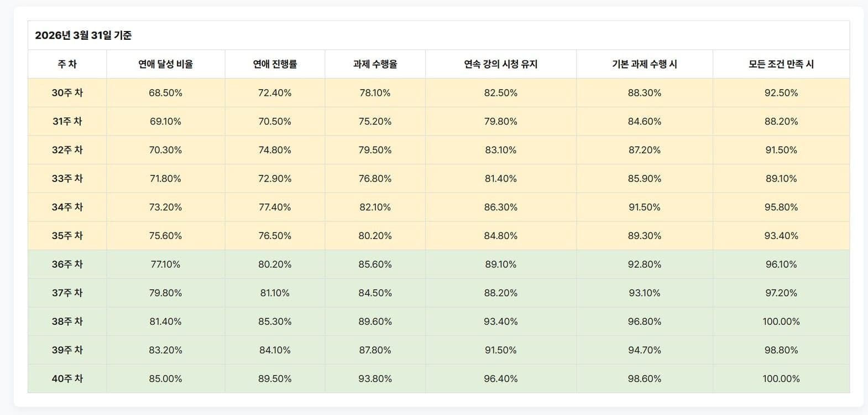Select the 72.40% cell in 30주 차
Image resolution: width=868 pixels, height=415 pixels.
pos(275,93)
